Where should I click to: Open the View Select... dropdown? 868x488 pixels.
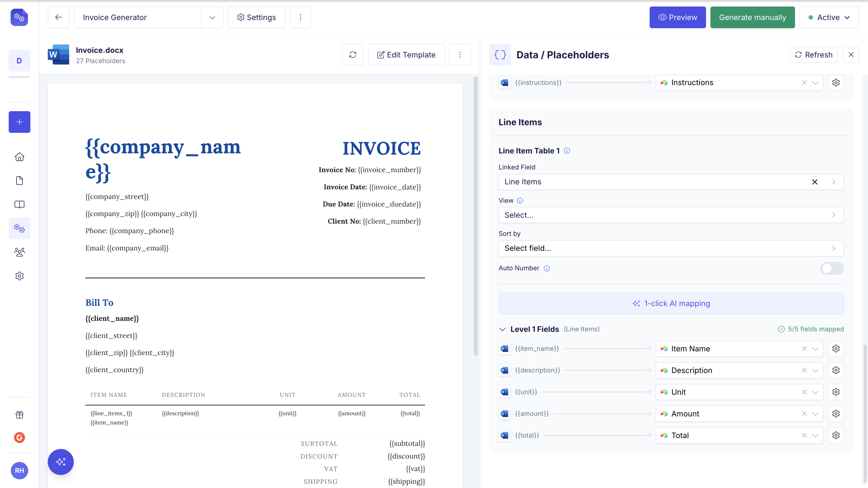tap(671, 215)
